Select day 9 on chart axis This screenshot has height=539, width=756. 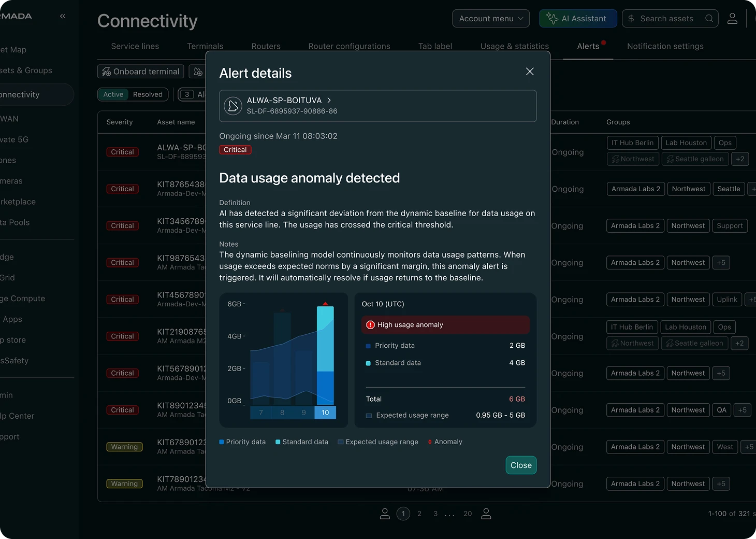303,413
